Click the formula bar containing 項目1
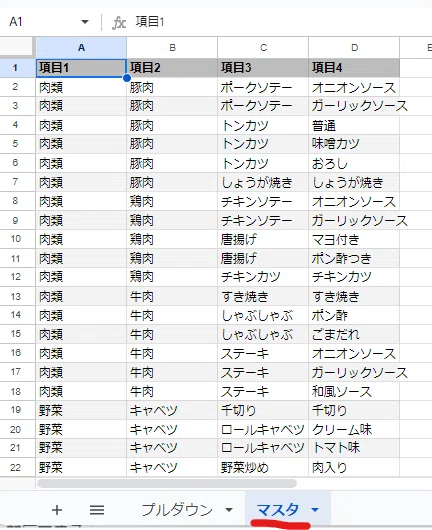The width and height of the screenshot is (432, 530). 281,22
